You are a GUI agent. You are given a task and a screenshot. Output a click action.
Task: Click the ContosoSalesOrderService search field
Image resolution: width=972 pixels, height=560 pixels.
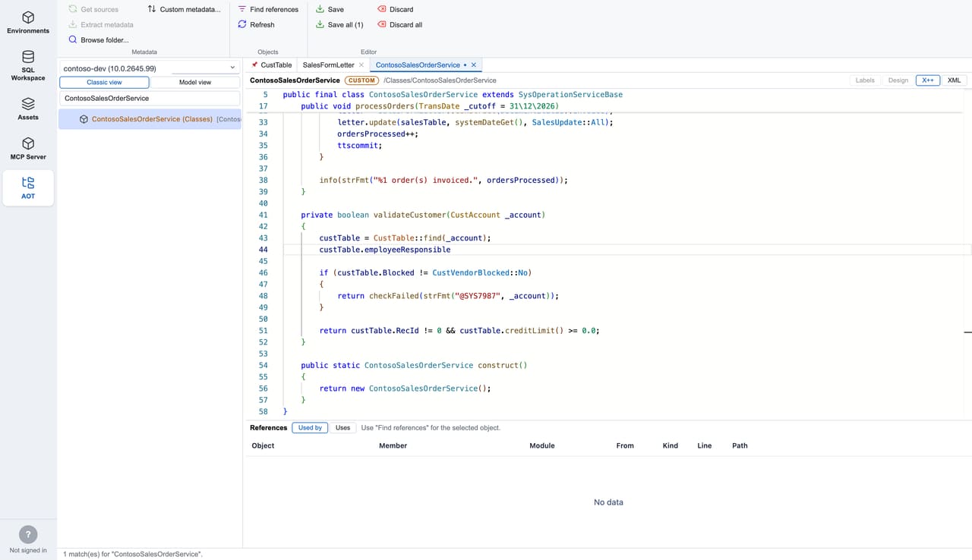point(150,98)
